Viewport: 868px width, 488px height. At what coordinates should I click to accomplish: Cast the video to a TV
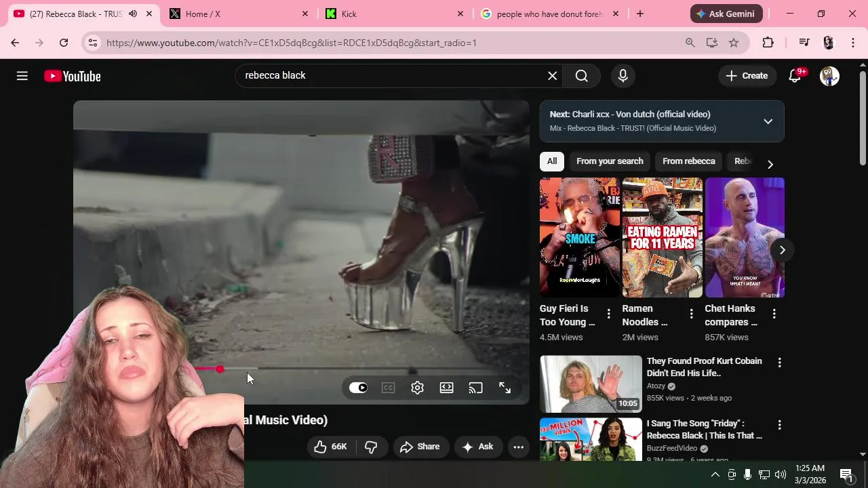pyautogui.click(x=475, y=388)
